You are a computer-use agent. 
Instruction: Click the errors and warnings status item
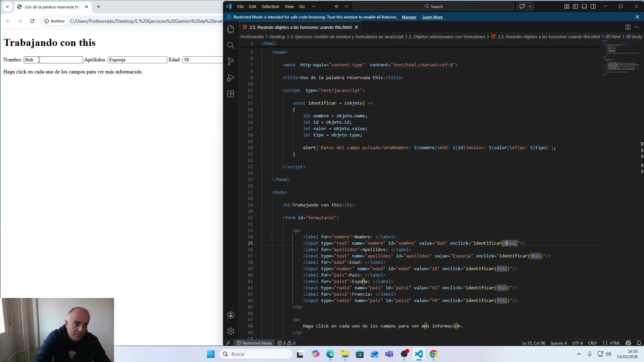[286, 343]
